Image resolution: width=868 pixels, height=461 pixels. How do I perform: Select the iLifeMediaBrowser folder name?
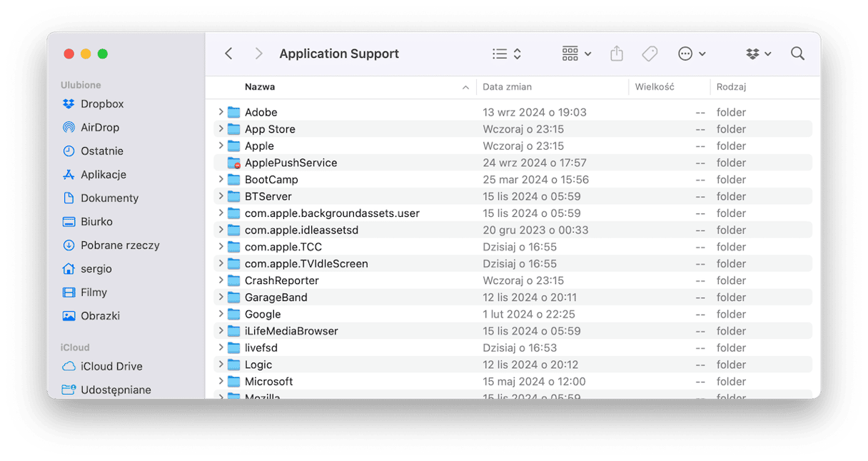point(291,331)
